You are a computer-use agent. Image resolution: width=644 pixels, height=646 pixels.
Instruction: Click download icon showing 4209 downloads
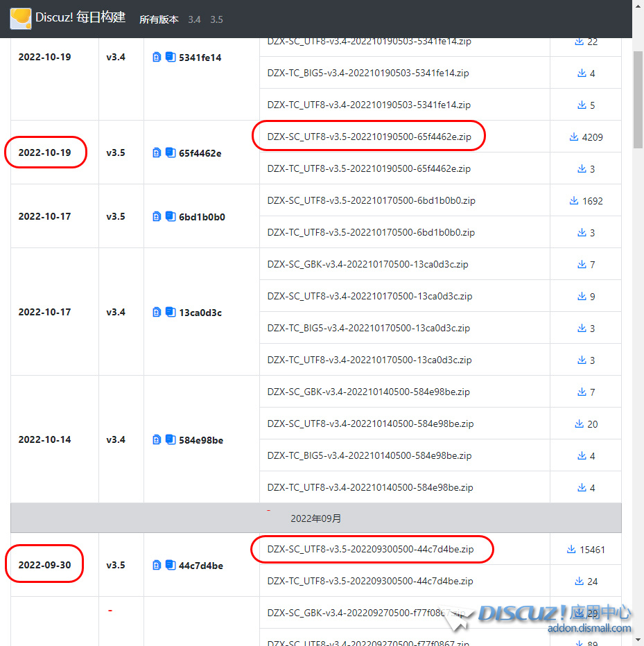tap(573, 137)
